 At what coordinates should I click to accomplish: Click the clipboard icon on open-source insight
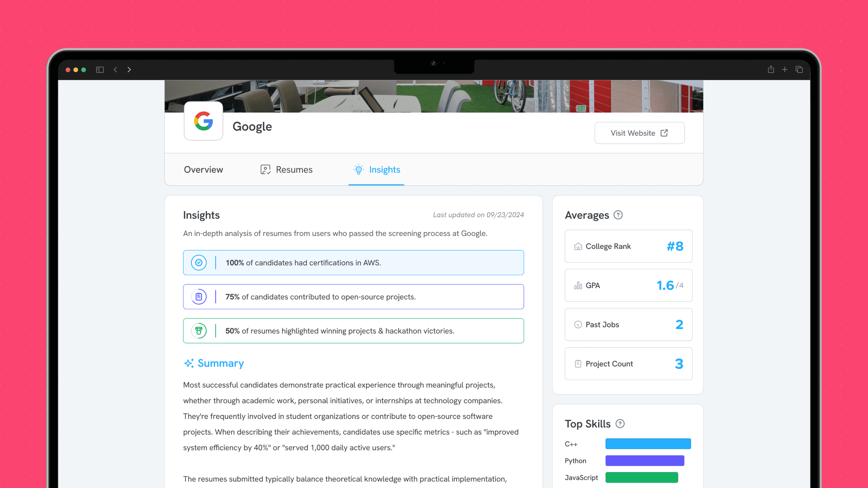tap(199, 296)
